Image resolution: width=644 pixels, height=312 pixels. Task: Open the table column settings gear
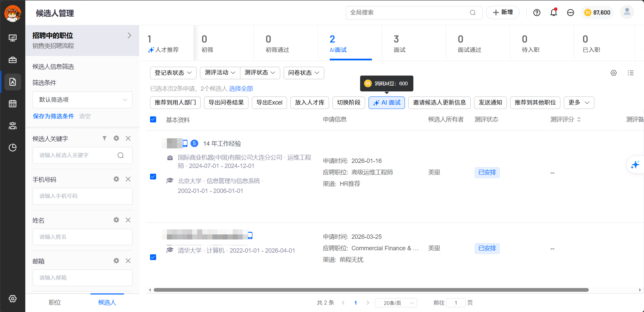tap(614, 73)
